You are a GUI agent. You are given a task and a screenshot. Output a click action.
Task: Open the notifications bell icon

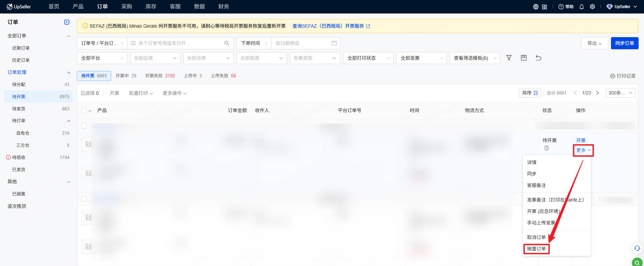582,7
